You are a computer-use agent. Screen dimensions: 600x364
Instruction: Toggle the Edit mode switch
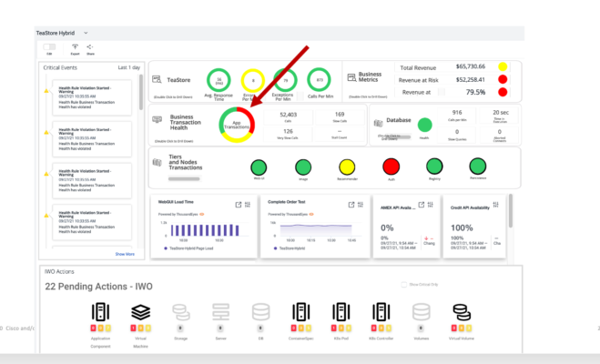click(x=49, y=46)
